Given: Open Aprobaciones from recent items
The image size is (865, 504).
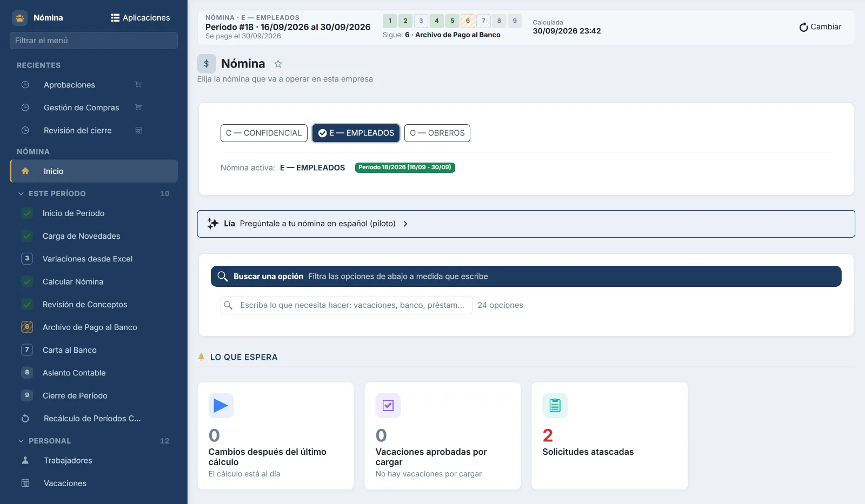Looking at the screenshot, I should point(69,85).
